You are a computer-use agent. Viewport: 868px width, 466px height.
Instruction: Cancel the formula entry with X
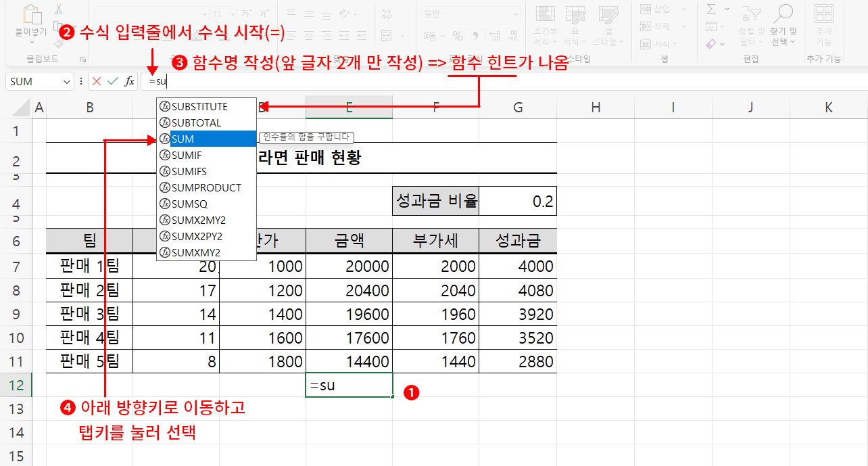[97, 81]
